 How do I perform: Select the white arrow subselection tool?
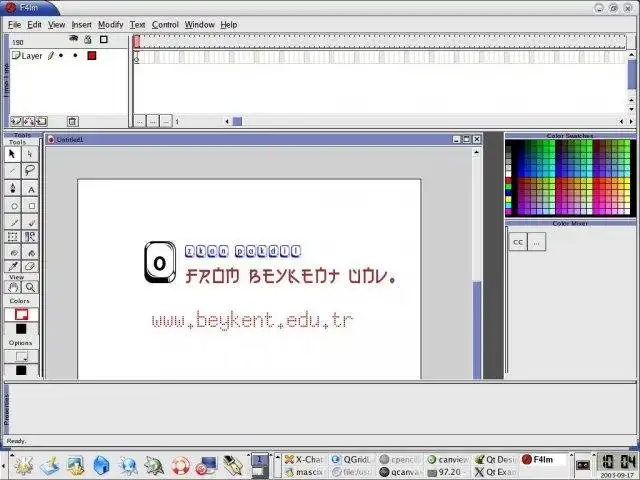(30, 154)
